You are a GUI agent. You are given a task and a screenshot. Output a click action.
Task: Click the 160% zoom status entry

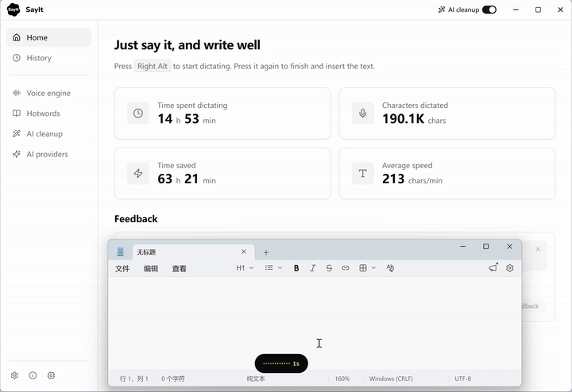tap(342, 379)
